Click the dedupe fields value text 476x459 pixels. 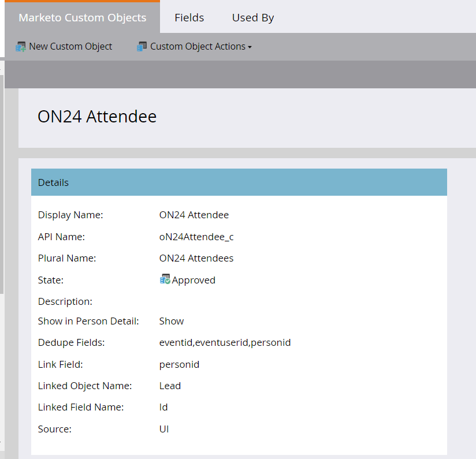(x=225, y=342)
